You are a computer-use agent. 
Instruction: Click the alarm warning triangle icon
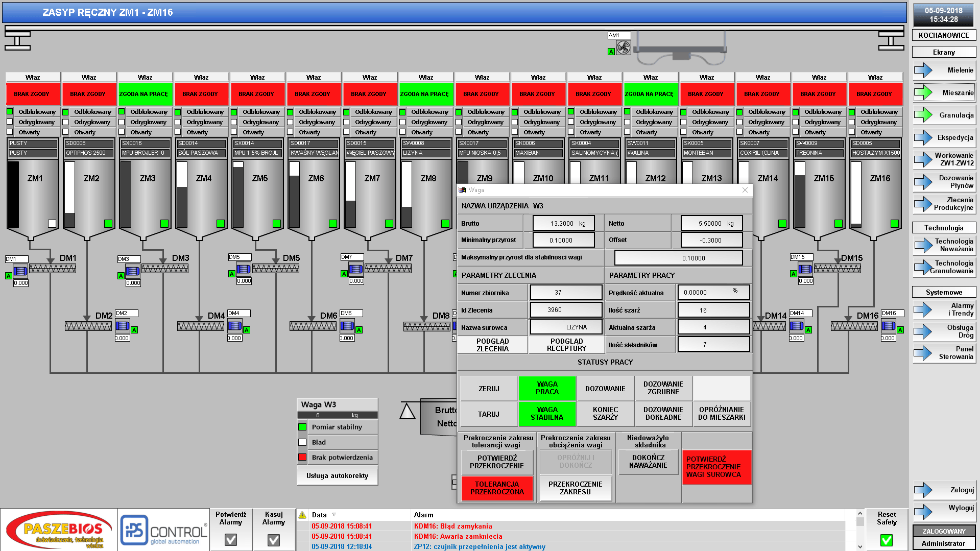302,515
